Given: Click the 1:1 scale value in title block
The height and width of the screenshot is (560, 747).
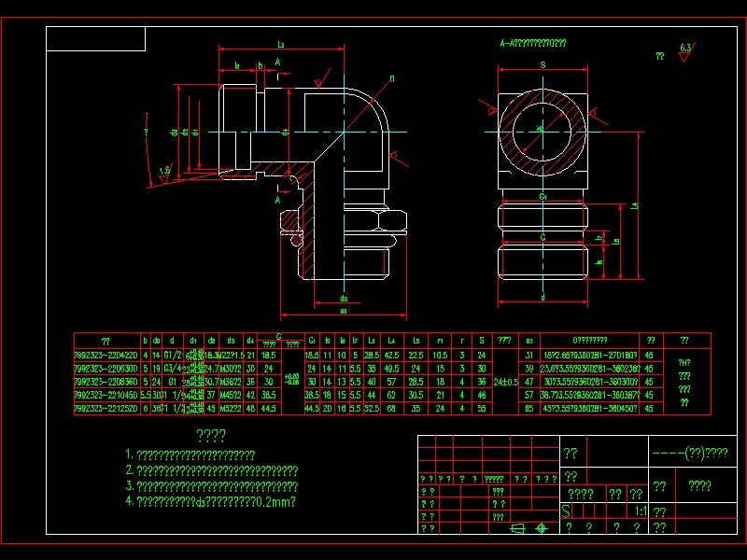Looking at the screenshot, I should 641,511.
